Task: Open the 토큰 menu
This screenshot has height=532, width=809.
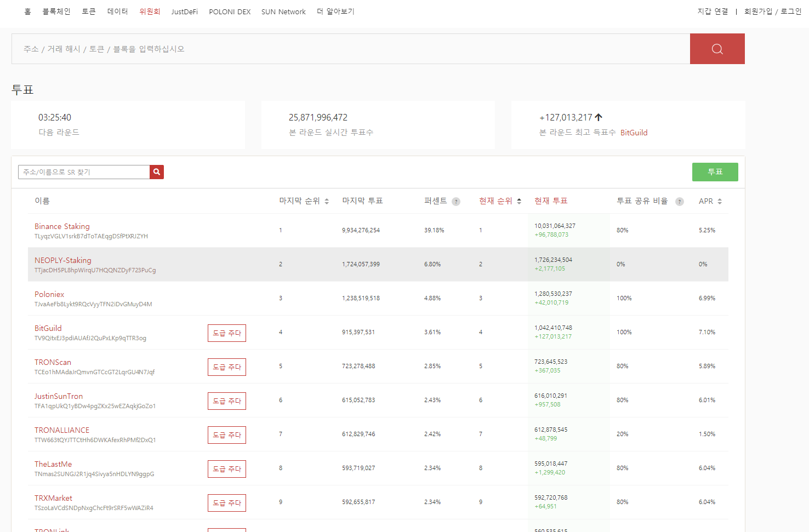Action: (89, 12)
